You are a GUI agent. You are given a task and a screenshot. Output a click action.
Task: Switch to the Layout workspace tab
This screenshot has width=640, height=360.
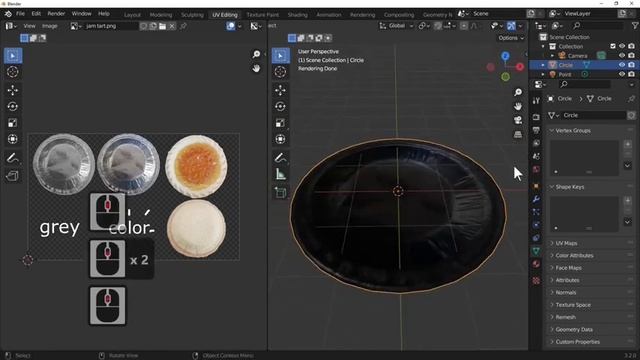coord(132,15)
